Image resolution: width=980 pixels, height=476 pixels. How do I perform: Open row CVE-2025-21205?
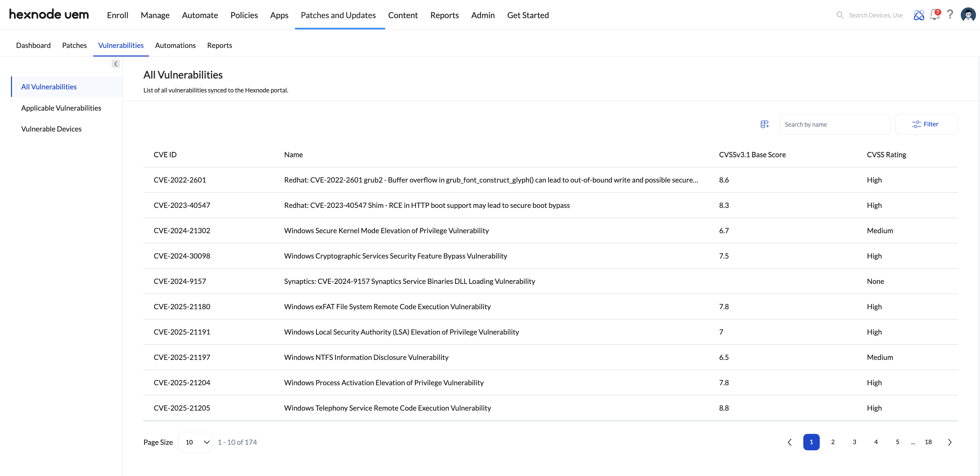pos(551,408)
